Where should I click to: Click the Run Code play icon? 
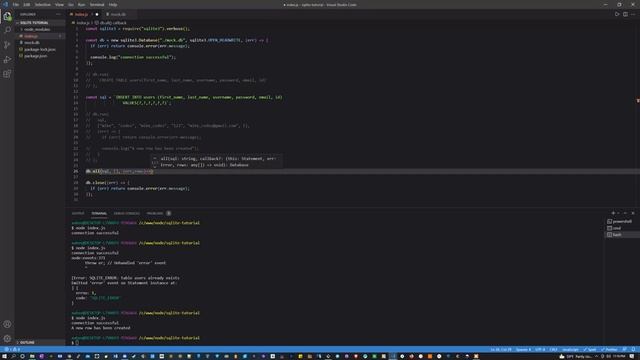click(617, 14)
